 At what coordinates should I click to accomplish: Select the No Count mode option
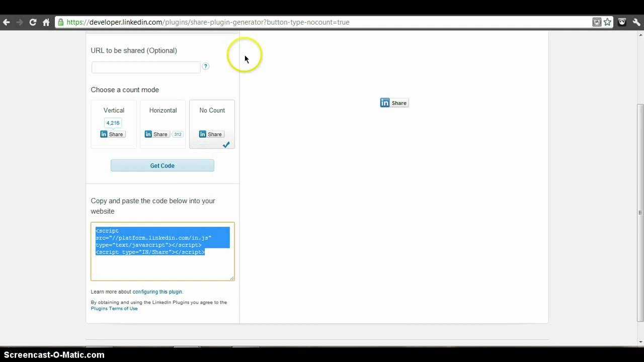212,123
